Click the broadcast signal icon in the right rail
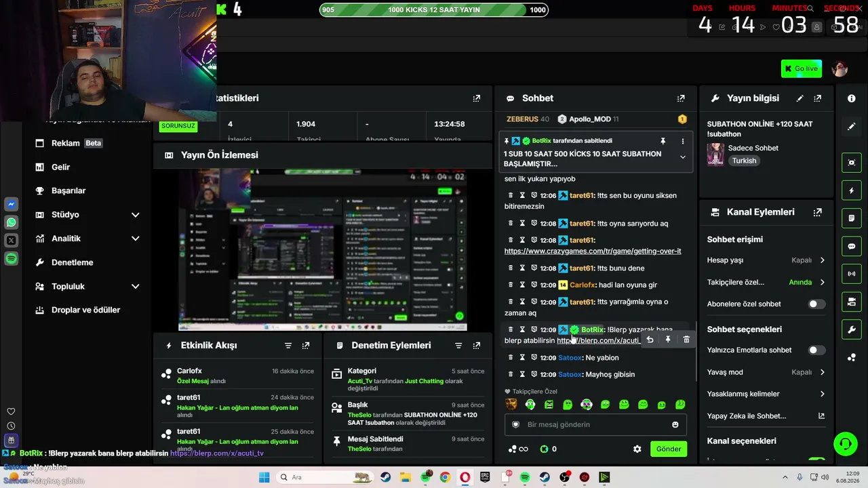This screenshot has height=488, width=868. pos(852,274)
